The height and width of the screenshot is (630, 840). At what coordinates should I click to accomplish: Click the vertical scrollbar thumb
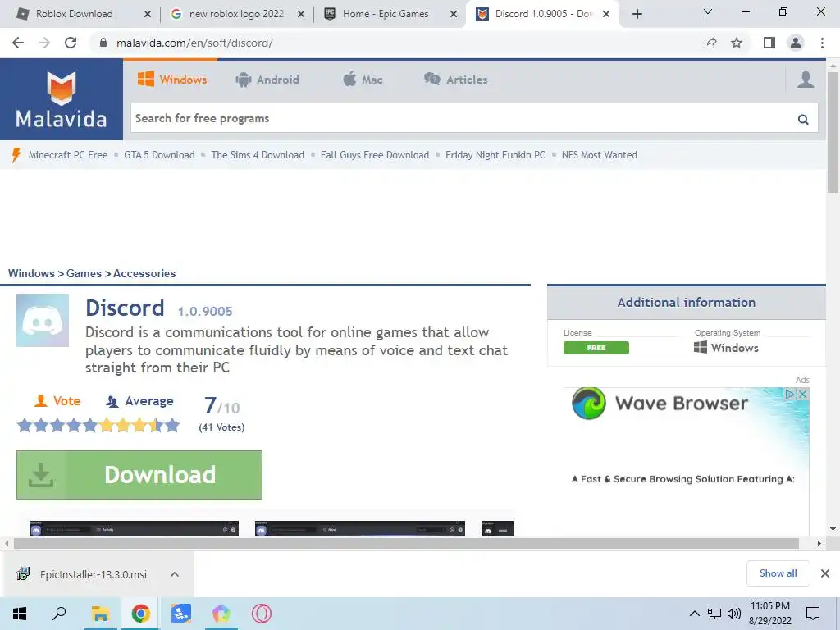click(x=833, y=132)
